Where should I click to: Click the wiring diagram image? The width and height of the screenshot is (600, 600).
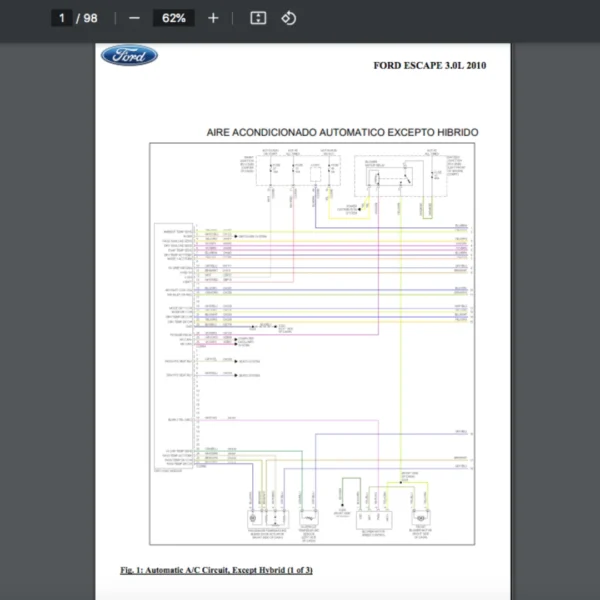tap(312, 344)
